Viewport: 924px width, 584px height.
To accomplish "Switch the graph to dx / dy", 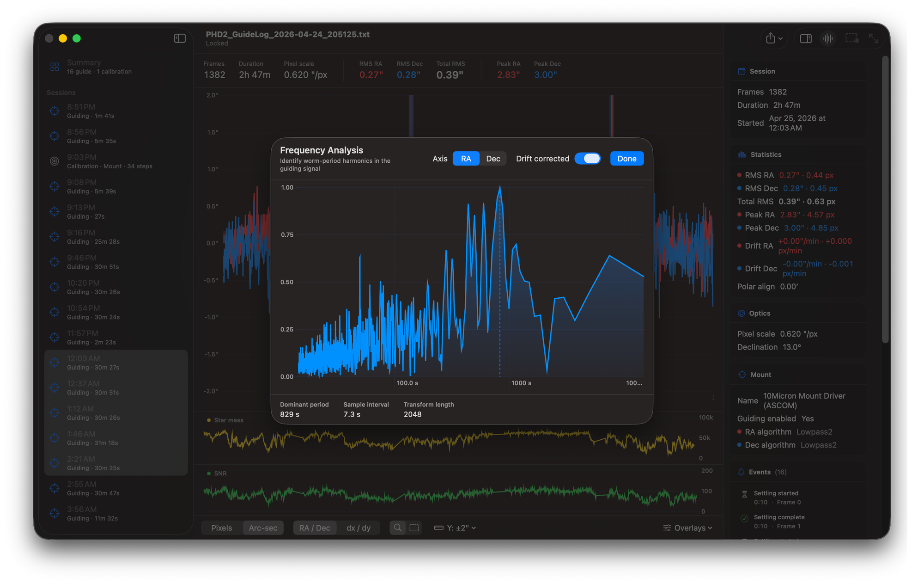I will (359, 528).
